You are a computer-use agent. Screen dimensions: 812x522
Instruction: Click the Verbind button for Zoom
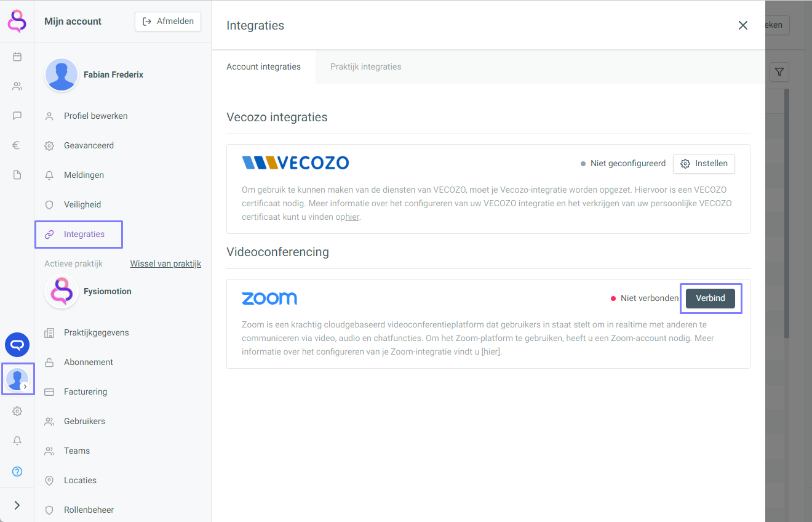(710, 298)
